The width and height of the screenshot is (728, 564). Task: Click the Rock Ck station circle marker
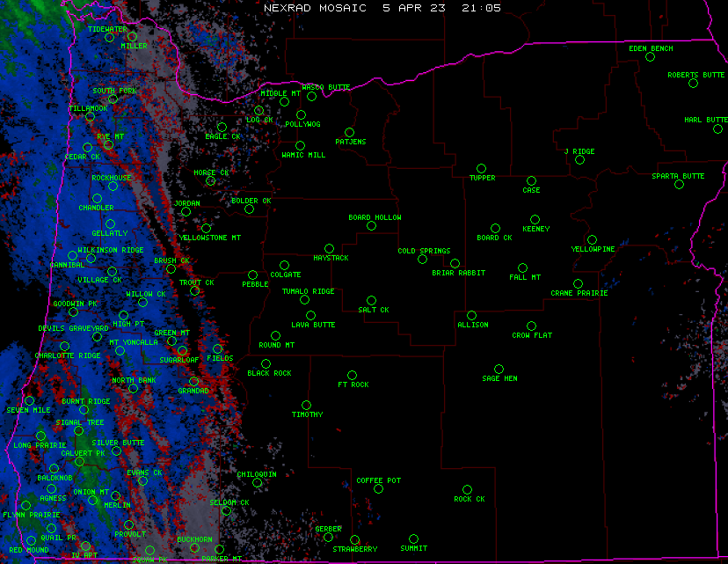(x=467, y=489)
